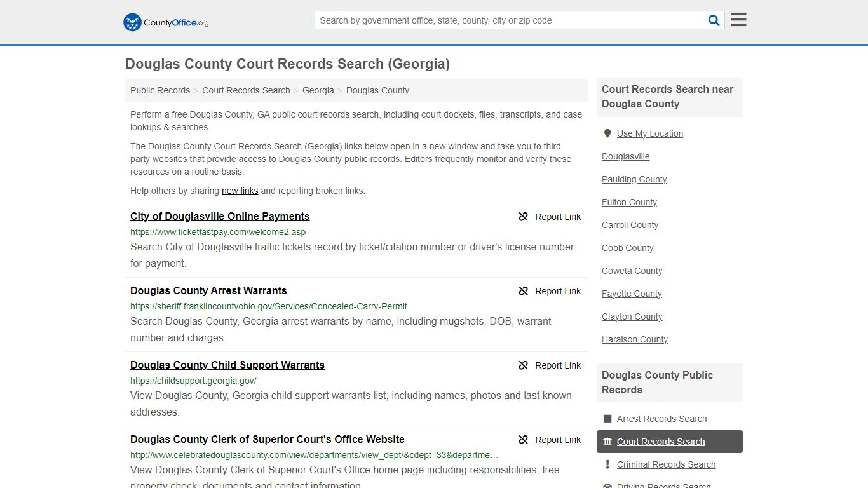Image resolution: width=868 pixels, height=488 pixels.
Task: Open the CountyOffice.org logo home link
Action: pos(166,22)
